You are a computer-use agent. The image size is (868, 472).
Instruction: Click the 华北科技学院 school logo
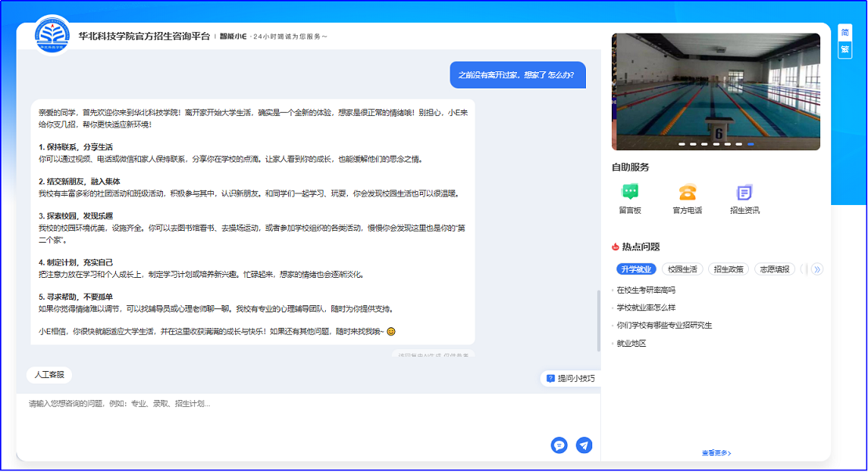pos(52,35)
